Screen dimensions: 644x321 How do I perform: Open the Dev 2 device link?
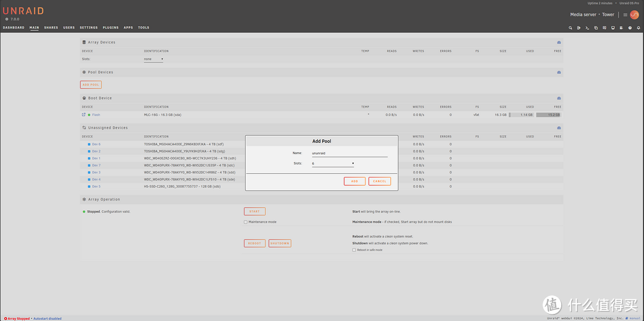pos(96,151)
